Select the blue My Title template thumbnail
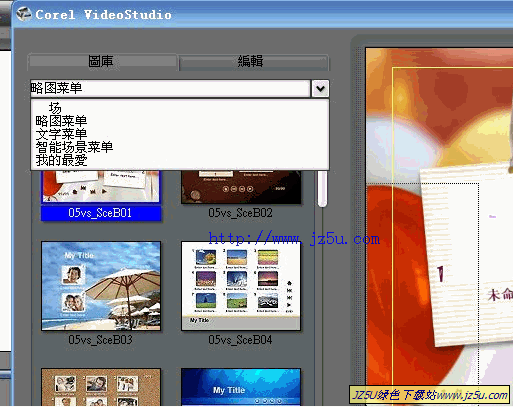The height and width of the screenshot is (407, 513). (241, 387)
